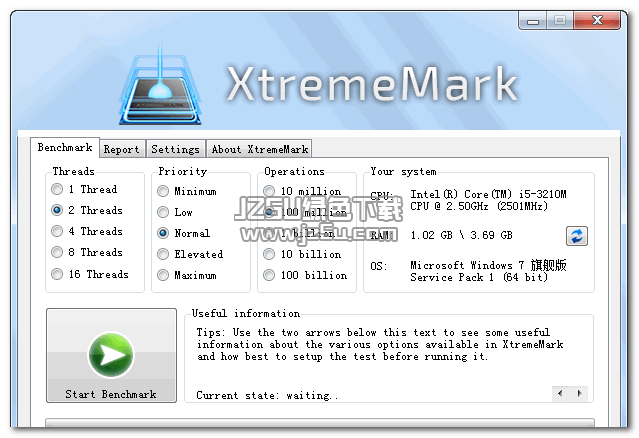Set priority to Maximum
639x438 pixels.
187,275
